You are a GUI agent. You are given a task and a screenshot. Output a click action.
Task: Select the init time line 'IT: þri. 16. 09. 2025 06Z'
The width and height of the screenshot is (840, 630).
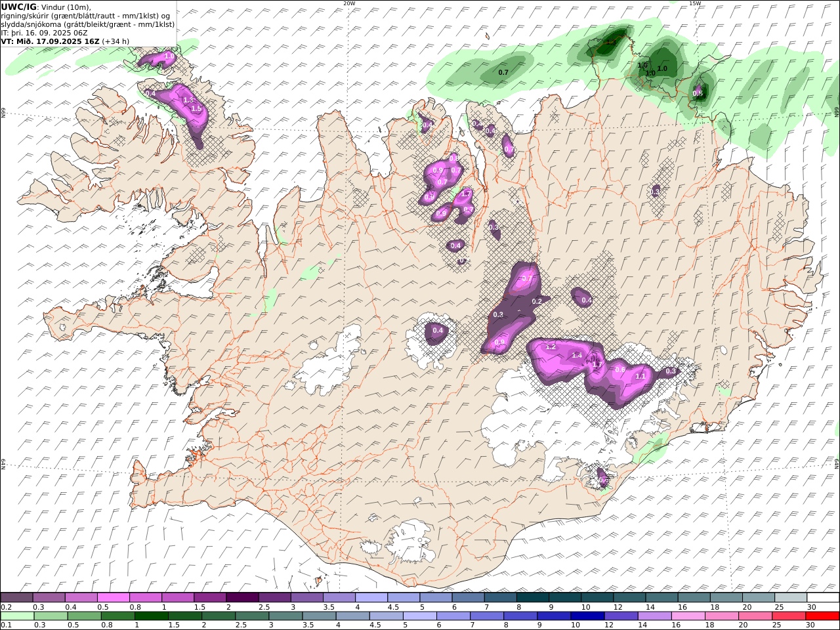(x=44, y=32)
